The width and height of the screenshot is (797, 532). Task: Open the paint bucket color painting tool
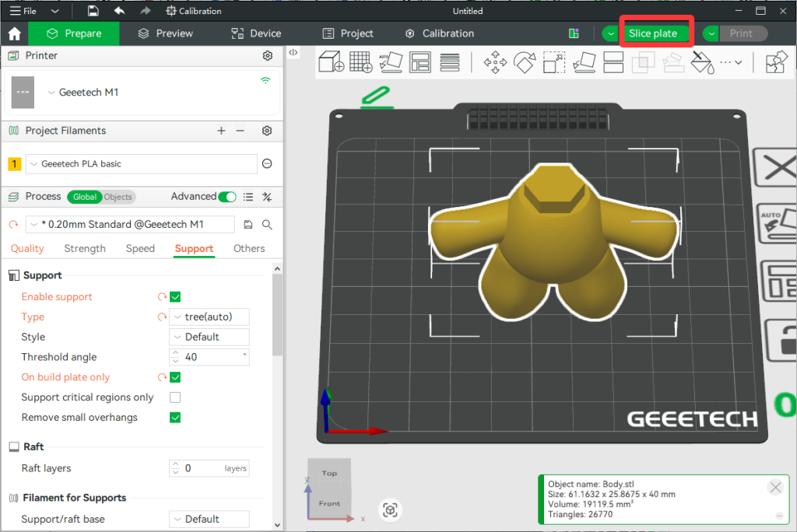701,62
